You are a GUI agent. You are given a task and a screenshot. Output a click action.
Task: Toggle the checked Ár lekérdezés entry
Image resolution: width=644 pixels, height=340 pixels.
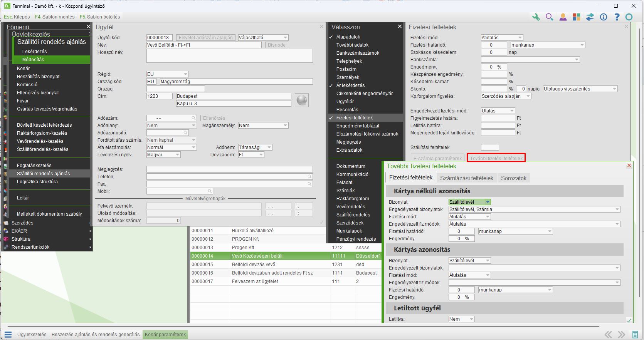pos(350,85)
